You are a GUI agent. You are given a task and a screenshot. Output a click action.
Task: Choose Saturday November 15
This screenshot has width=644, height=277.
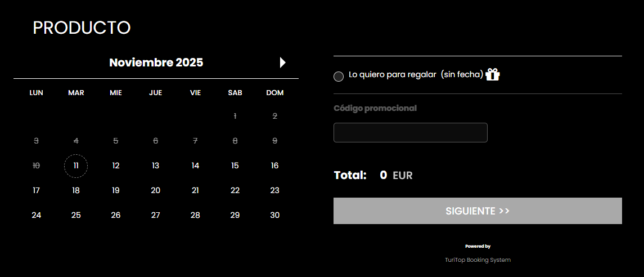235,166
